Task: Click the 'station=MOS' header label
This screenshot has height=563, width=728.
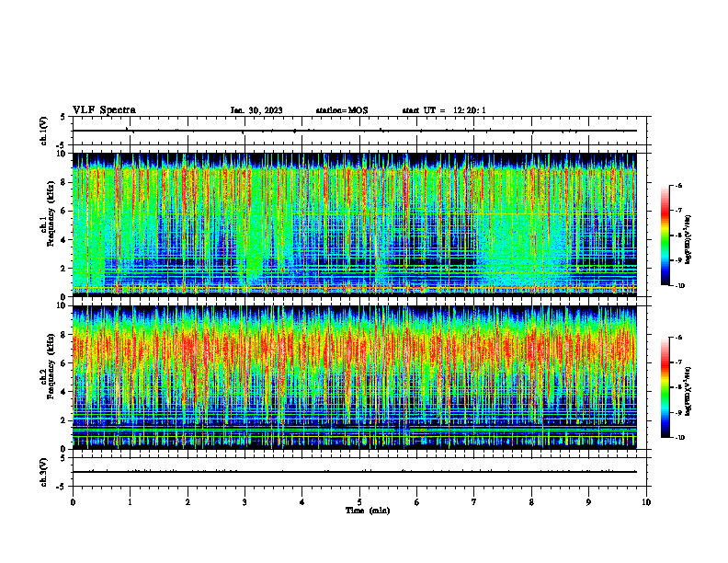Action: [x=342, y=110]
